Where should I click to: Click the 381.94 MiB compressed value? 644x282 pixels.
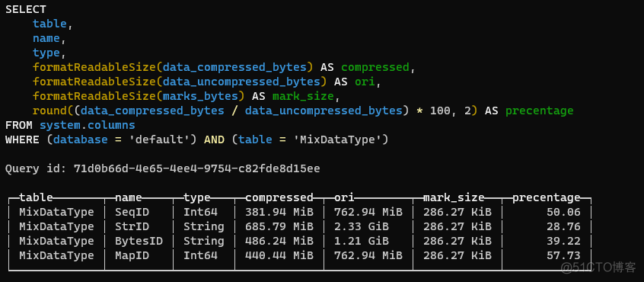click(279, 212)
